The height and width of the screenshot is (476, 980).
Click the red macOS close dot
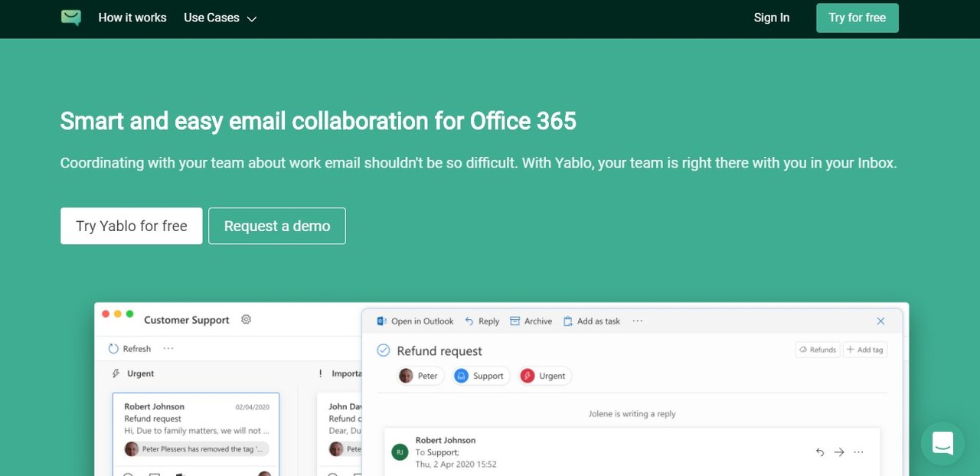tap(106, 314)
